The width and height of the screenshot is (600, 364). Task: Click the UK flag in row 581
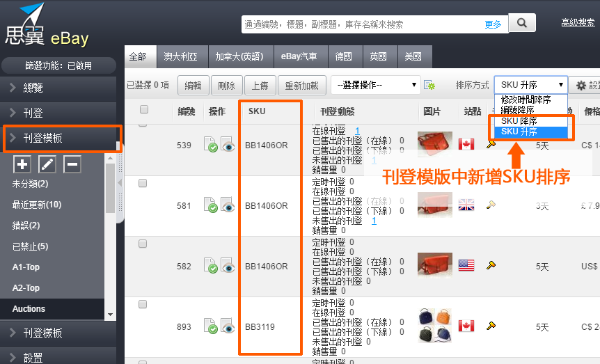(x=466, y=205)
